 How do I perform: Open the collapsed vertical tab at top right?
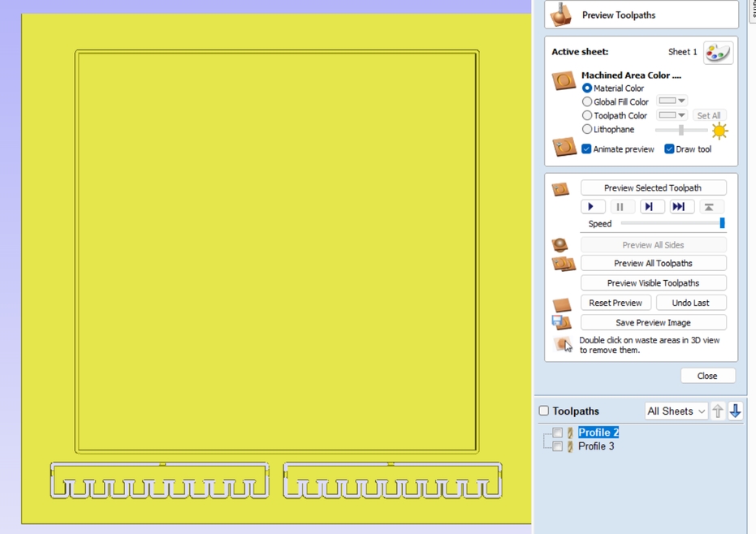pyautogui.click(x=751, y=10)
